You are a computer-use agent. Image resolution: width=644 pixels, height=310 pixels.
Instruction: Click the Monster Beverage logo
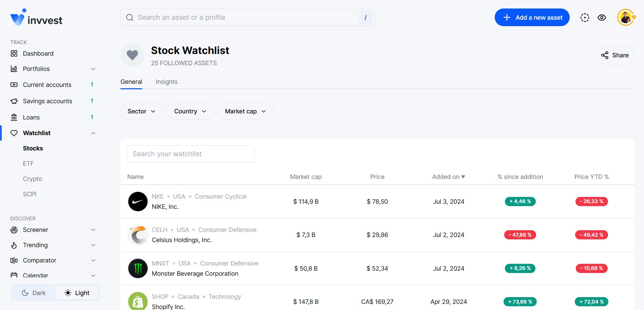[x=138, y=269]
